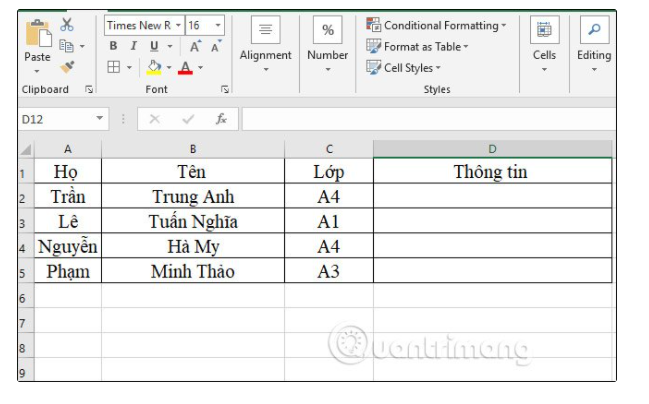Click cell containing 'Lớp'
The width and height of the screenshot is (649, 404).
[329, 171]
